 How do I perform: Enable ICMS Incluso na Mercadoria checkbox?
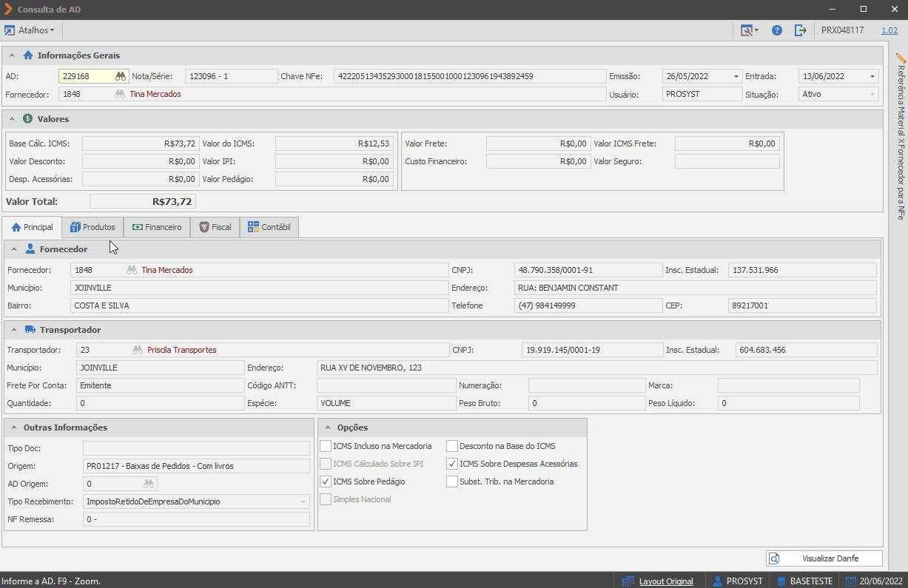click(x=326, y=446)
